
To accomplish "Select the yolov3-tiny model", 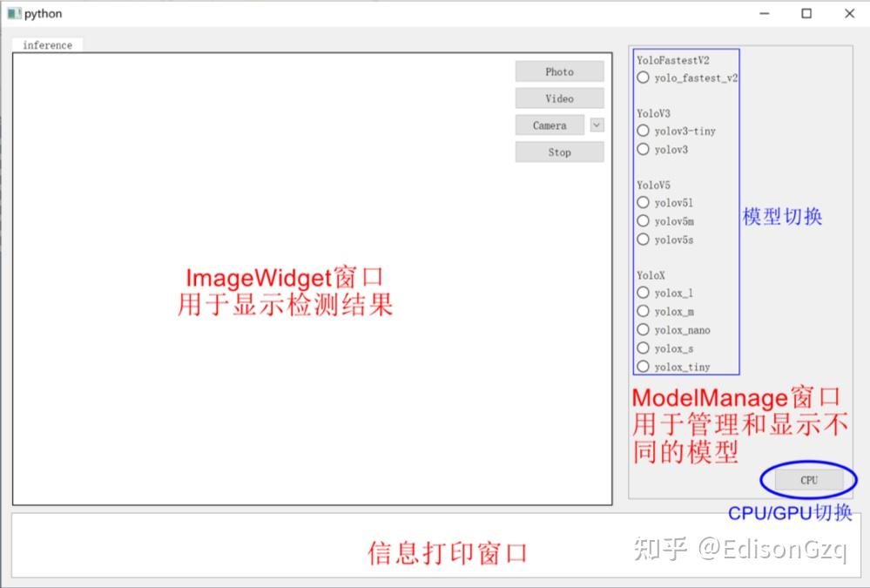I will tap(643, 131).
